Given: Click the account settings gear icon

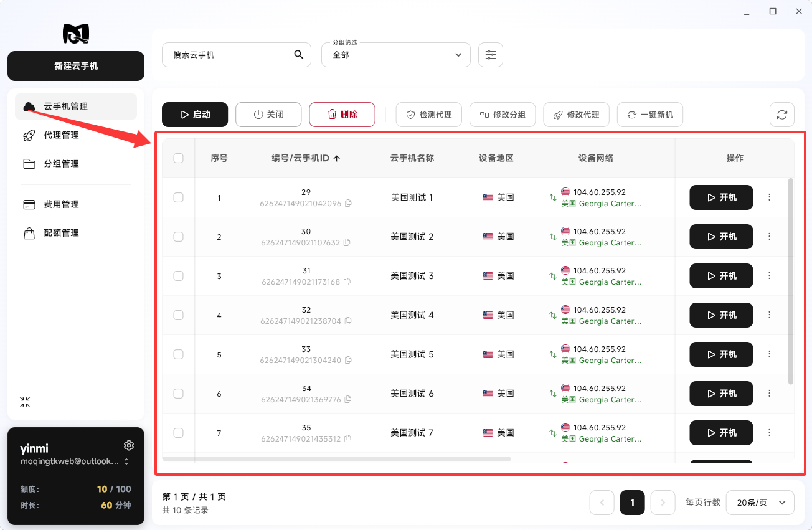Looking at the screenshot, I should tap(129, 445).
